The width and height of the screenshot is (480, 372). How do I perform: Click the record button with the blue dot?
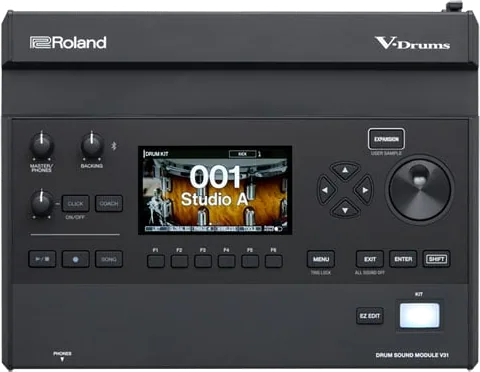76,259
